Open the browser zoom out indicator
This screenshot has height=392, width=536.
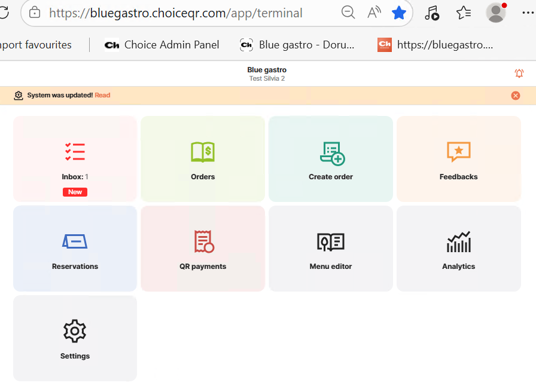[x=348, y=13]
